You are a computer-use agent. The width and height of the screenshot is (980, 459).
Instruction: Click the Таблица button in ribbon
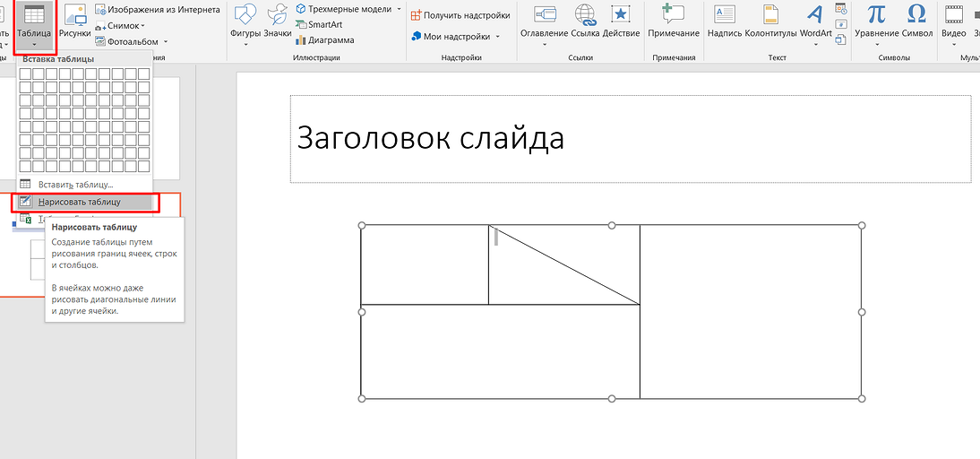click(x=34, y=25)
